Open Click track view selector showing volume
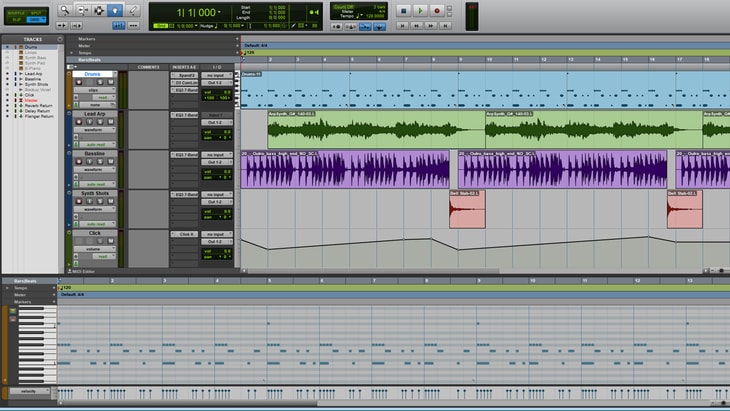 click(95, 249)
